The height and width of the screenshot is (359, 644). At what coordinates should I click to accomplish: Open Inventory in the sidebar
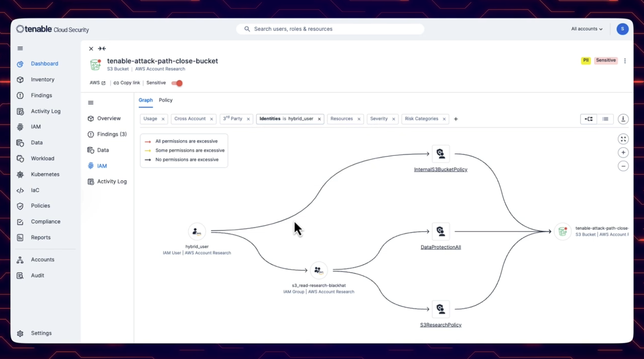(x=36, y=80)
